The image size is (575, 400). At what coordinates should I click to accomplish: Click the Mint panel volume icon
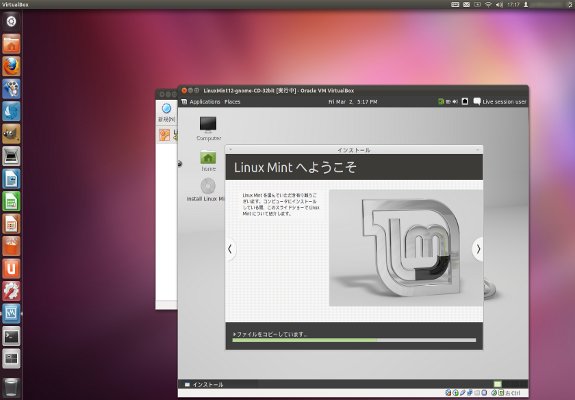[x=455, y=102]
